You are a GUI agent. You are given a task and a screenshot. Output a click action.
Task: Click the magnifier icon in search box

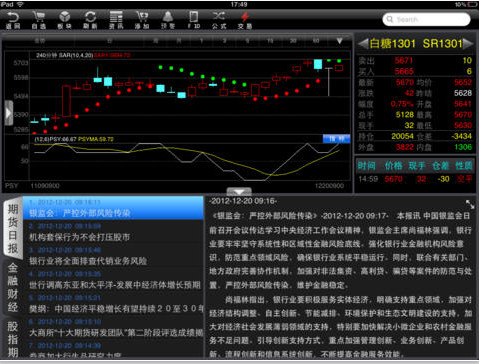[x=389, y=19]
